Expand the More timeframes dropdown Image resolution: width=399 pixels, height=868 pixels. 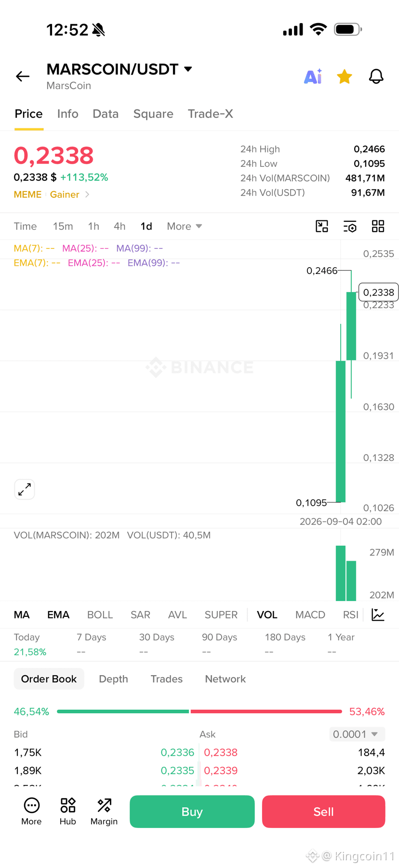[x=185, y=226]
